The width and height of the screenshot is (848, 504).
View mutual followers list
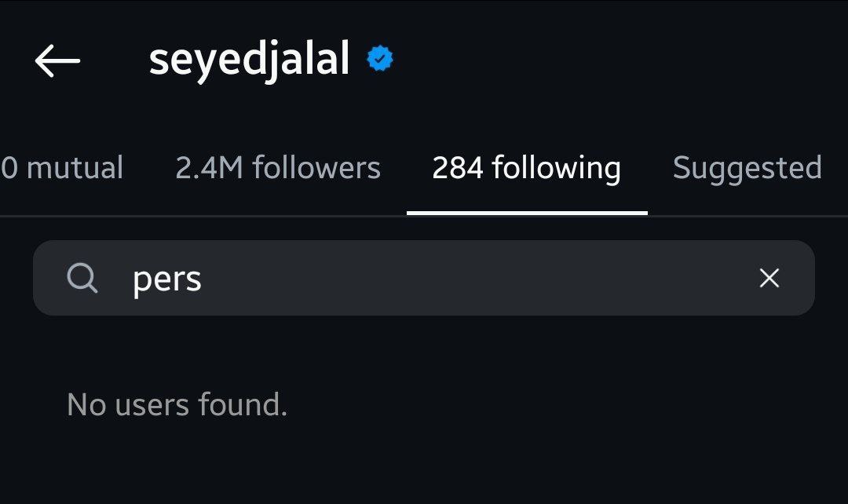pyautogui.click(x=62, y=168)
